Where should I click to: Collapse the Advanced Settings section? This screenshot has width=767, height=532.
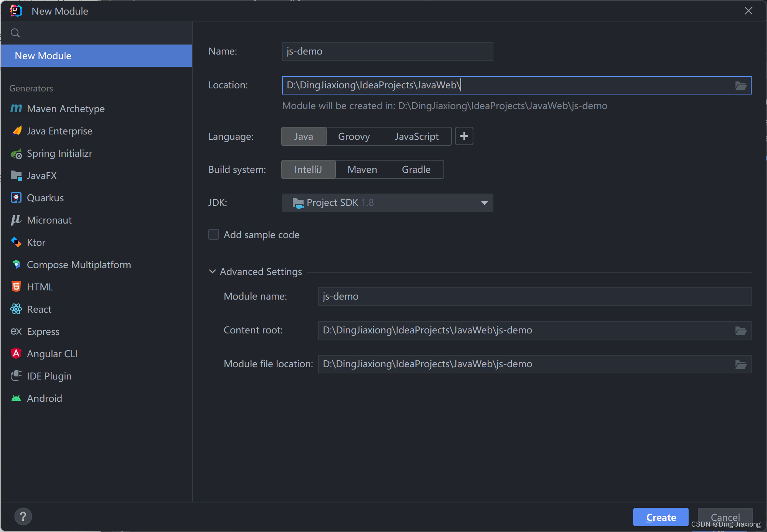click(213, 272)
